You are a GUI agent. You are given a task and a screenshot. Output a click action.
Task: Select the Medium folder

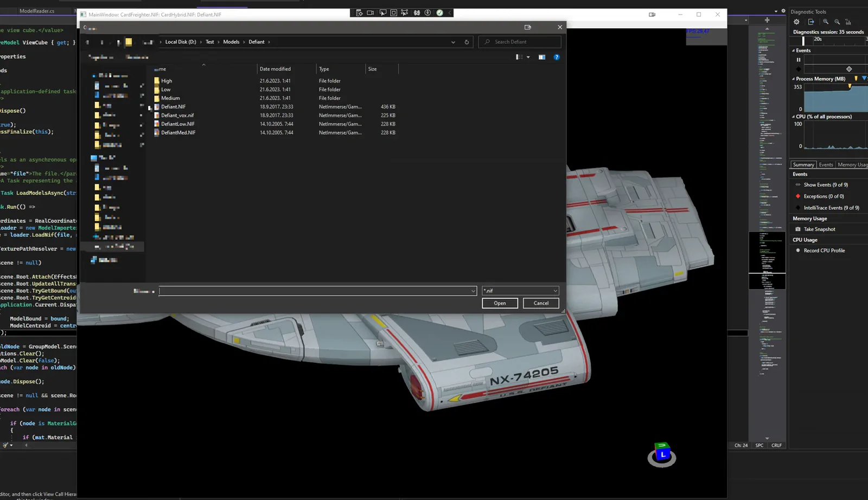coord(170,98)
